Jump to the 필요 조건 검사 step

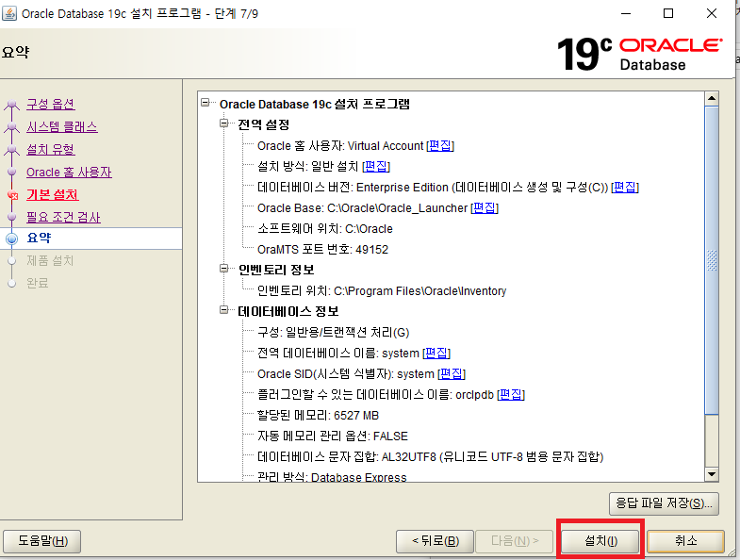(63, 217)
